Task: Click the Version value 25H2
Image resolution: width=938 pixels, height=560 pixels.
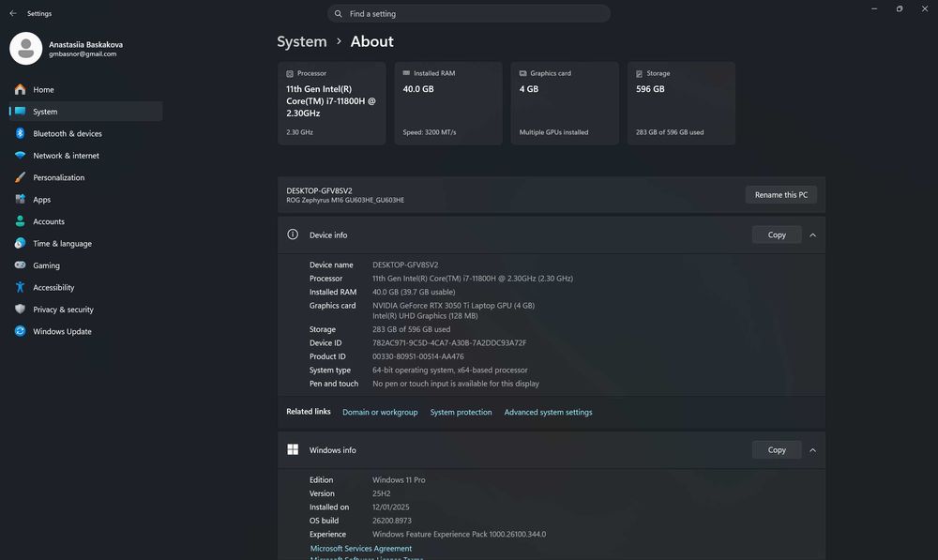Action: pyautogui.click(x=381, y=493)
